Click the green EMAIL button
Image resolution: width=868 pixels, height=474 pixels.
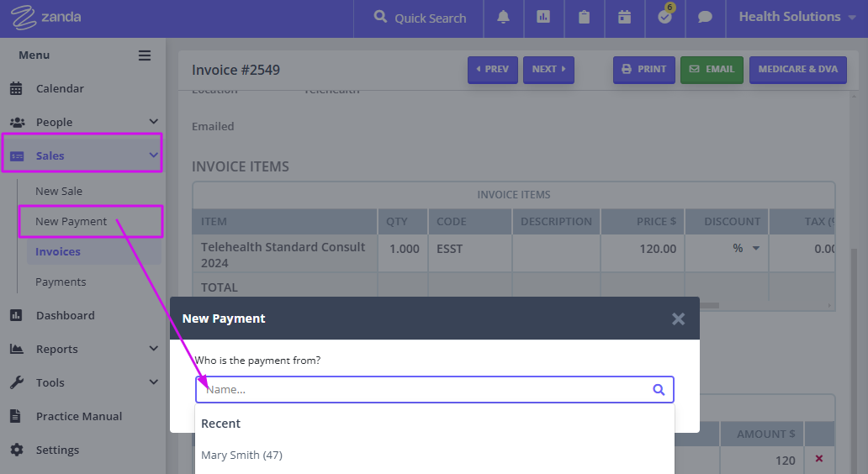pos(712,70)
